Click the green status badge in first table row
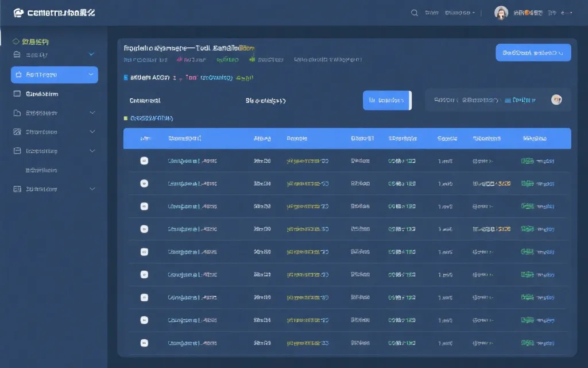The image size is (588, 368). 527,161
